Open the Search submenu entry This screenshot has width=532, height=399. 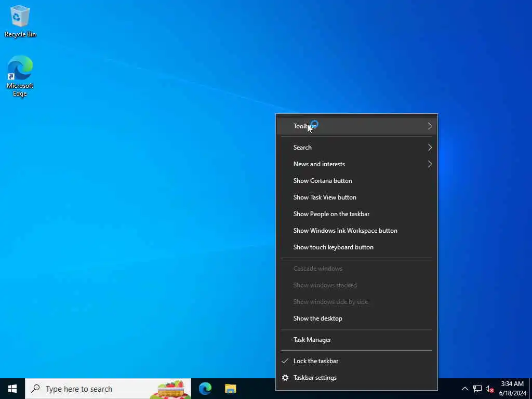[356, 147]
